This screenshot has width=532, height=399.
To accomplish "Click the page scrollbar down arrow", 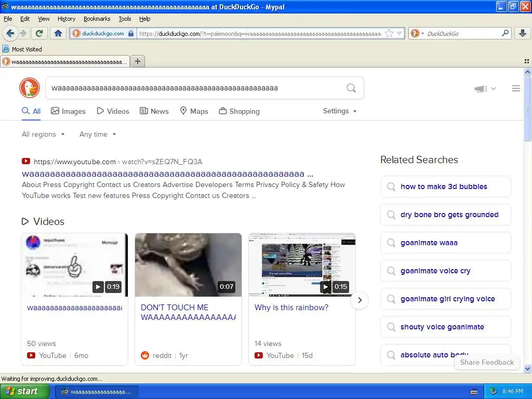I will click(x=527, y=369).
